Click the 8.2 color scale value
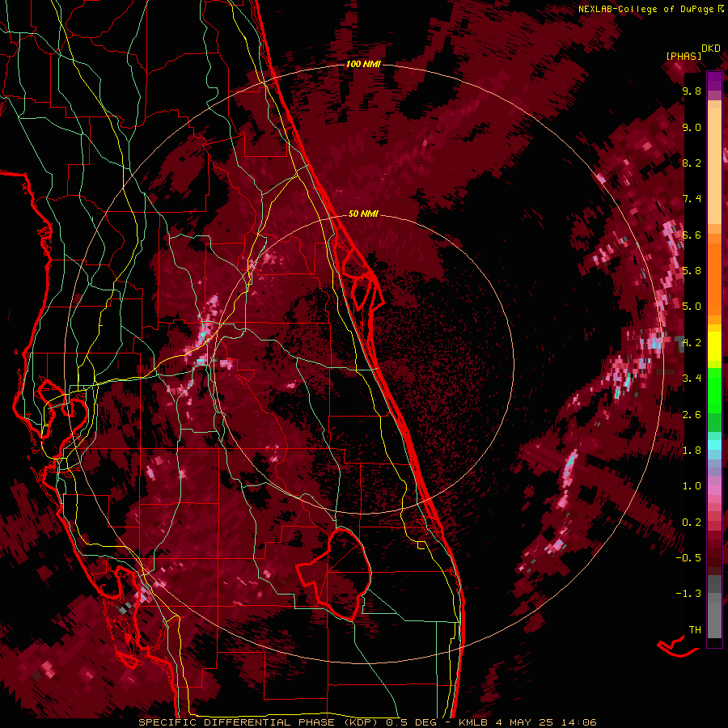Screen dimensions: 728x728 tap(692, 163)
